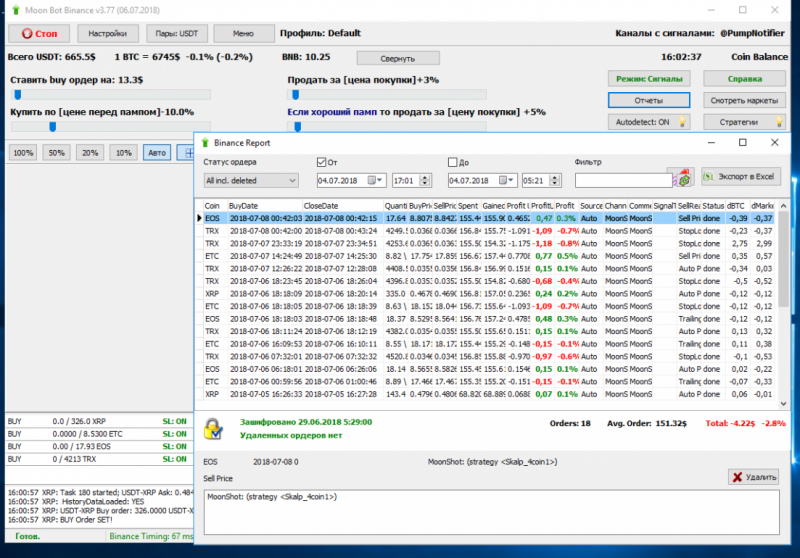
Task: Sort the report by the Coin column header
Action: (214, 206)
